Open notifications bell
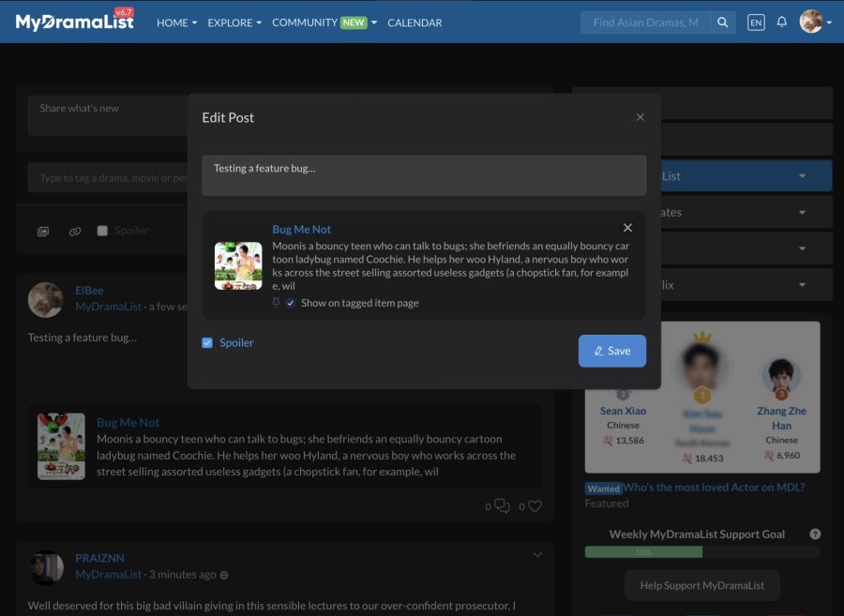Viewport: 844px width, 616px height. pyautogui.click(x=781, y=23)
